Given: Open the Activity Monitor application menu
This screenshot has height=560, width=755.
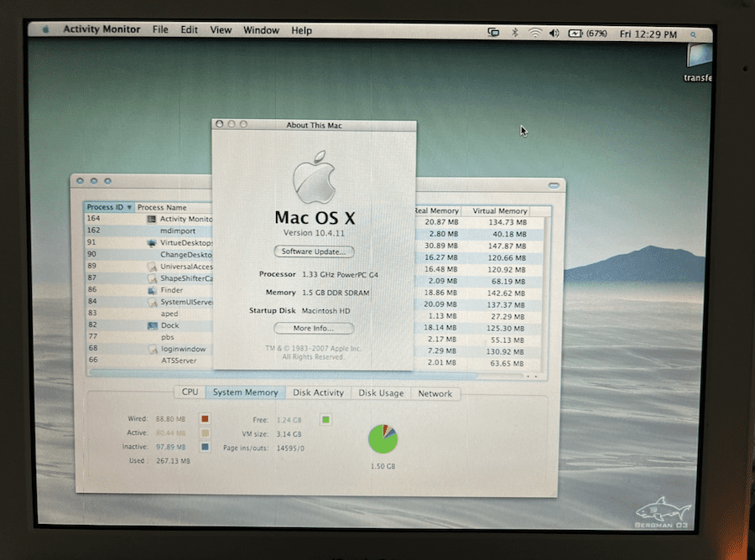Looking at the screenshot, I should (102, 29).
